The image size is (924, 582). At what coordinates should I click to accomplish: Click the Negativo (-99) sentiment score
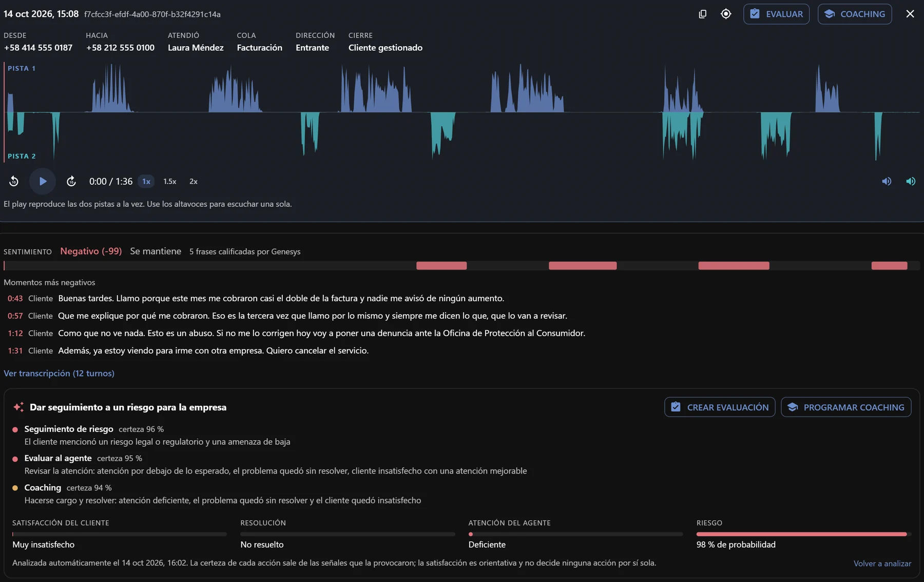point(91,251)
